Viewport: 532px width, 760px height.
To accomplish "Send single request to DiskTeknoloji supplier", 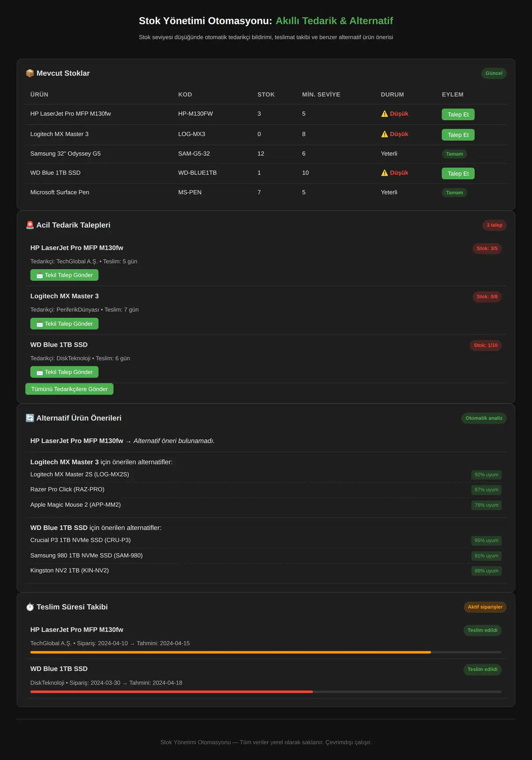I will click(x=64, y=372).
